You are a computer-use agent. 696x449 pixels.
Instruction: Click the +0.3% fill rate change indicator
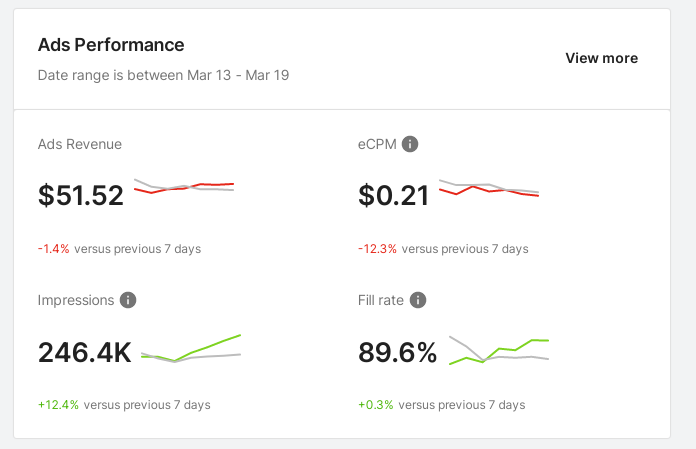point(374,405)
